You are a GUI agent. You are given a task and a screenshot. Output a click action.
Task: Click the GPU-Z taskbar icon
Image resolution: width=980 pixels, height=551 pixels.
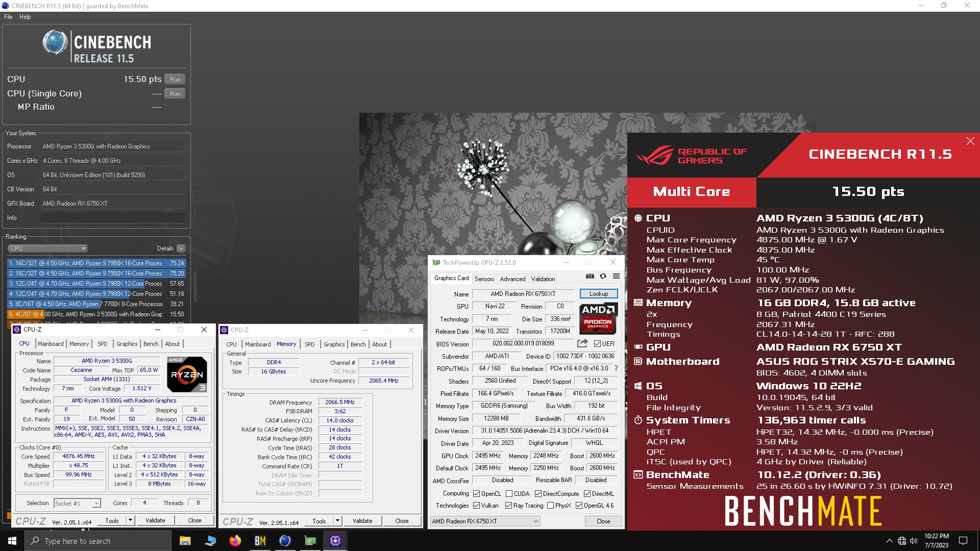point(310,541)
